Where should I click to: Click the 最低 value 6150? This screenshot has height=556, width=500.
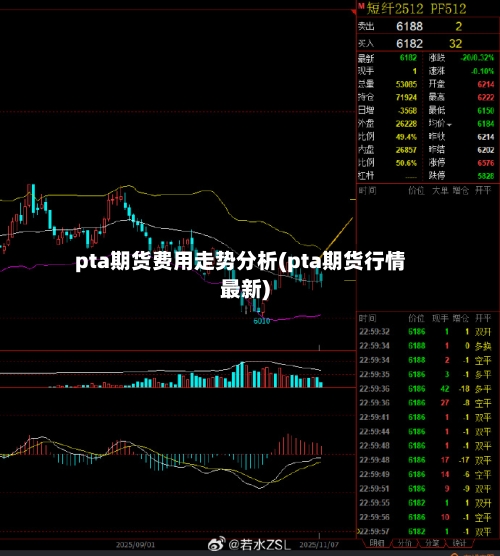(x=485, y=111)
